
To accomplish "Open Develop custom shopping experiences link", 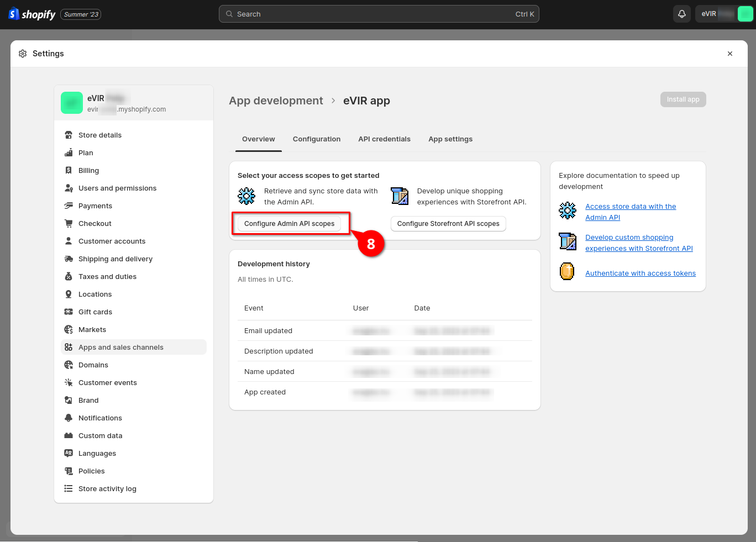I will (x=639, y=243).
